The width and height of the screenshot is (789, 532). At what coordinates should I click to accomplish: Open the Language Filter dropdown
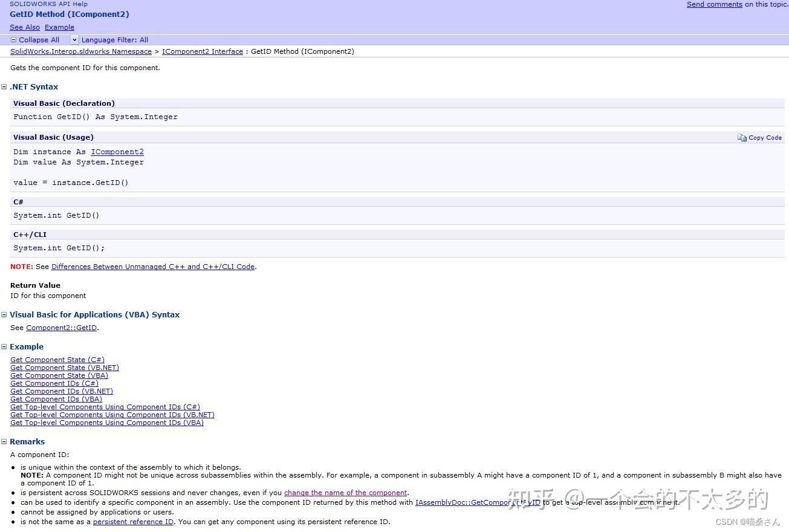coord(75,40)
